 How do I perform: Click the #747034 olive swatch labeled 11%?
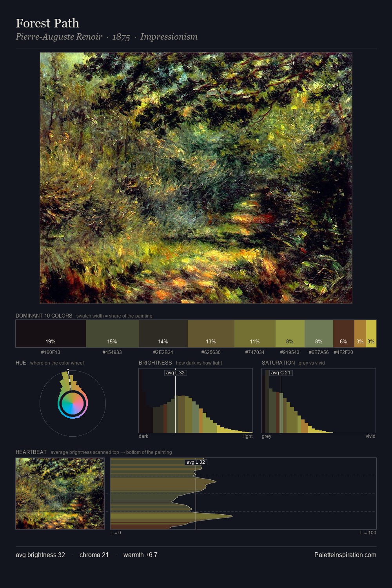[255, 334]
